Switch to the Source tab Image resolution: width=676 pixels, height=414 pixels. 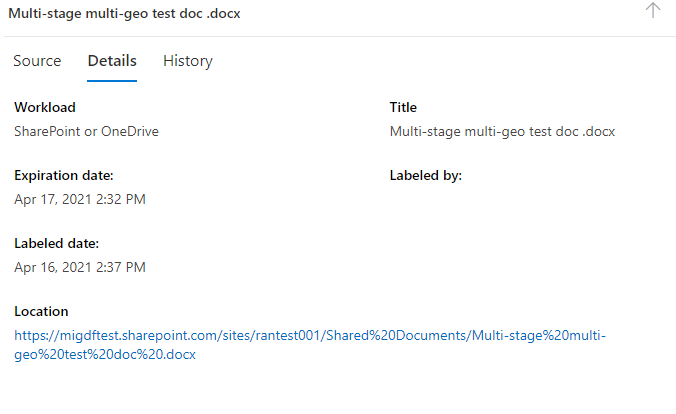click(37, 61)
